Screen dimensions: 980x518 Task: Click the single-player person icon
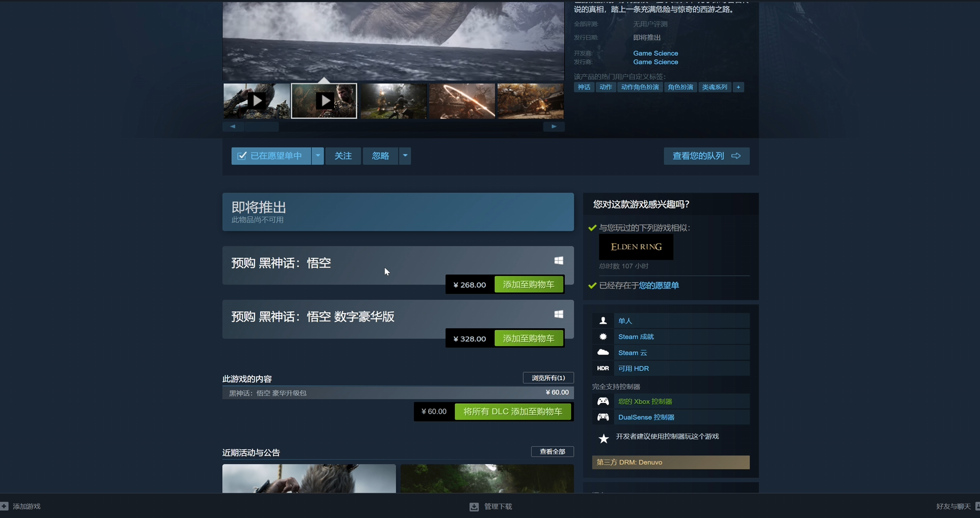point(603,321)
